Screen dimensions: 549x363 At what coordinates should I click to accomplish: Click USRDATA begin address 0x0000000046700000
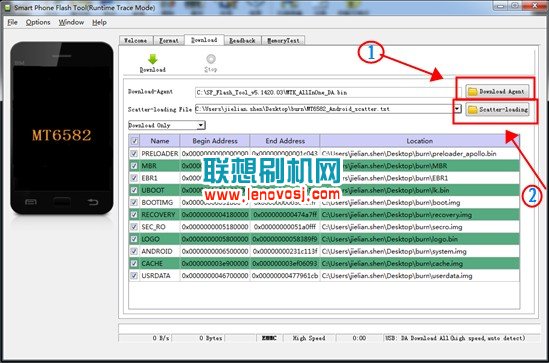(x=215, y=275)
